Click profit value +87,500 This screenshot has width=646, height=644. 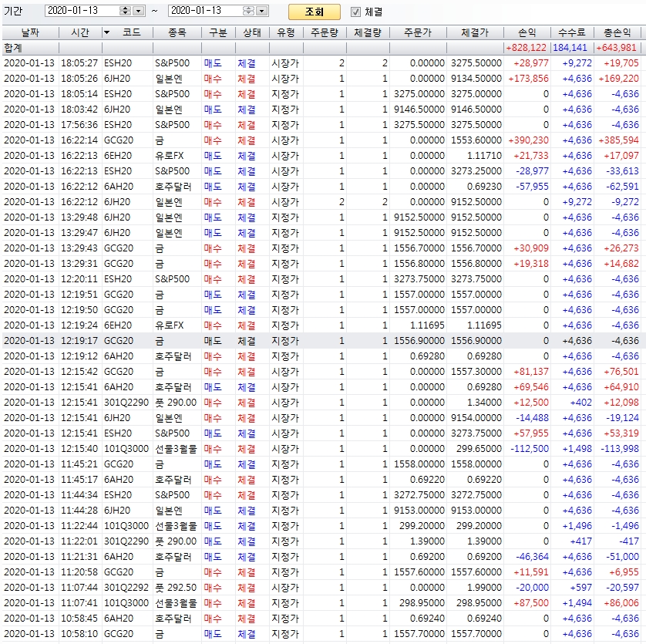pyautogui.click(x=531, y=603)
